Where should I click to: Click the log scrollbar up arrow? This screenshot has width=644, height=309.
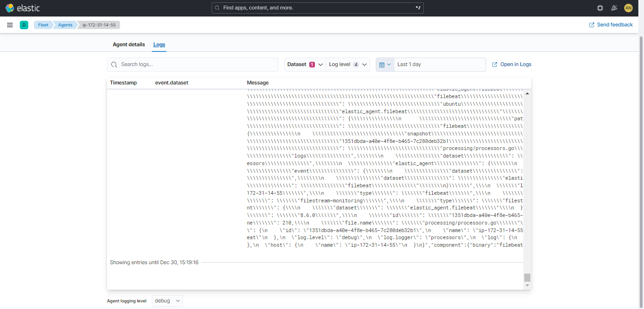tap(528, 94)
